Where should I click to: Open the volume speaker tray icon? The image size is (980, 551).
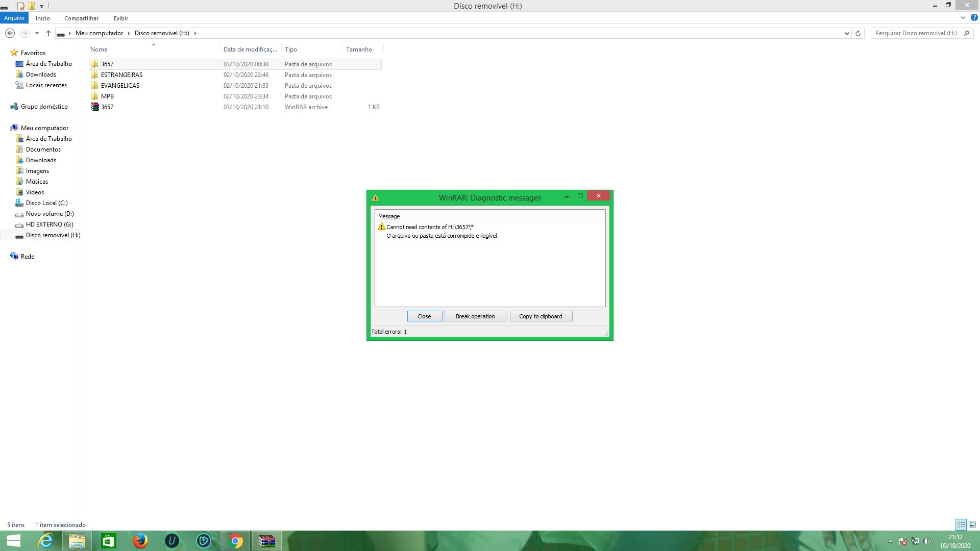[x=927, y=541]
